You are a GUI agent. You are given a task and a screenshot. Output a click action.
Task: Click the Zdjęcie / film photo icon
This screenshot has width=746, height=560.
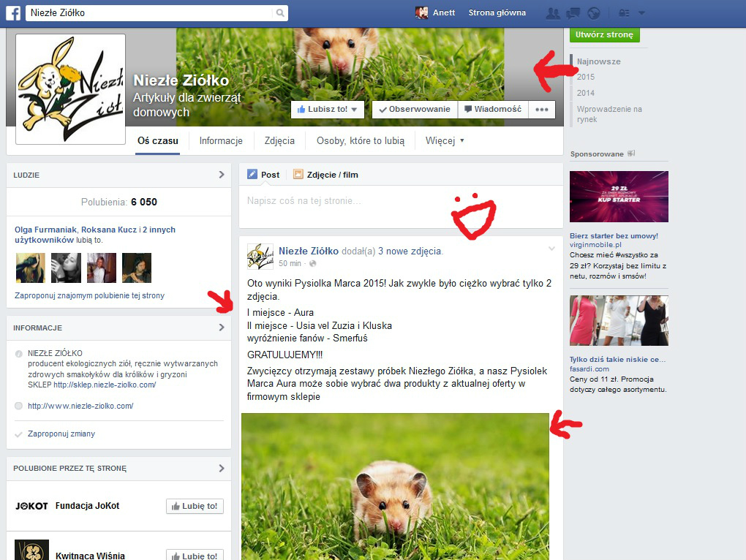tap(298, 175)
